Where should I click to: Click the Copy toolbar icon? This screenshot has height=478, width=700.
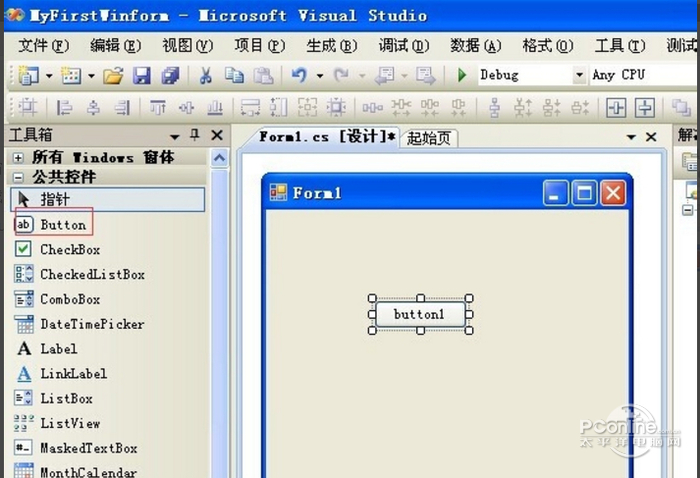pyautogui.click(x=234, y=75)
